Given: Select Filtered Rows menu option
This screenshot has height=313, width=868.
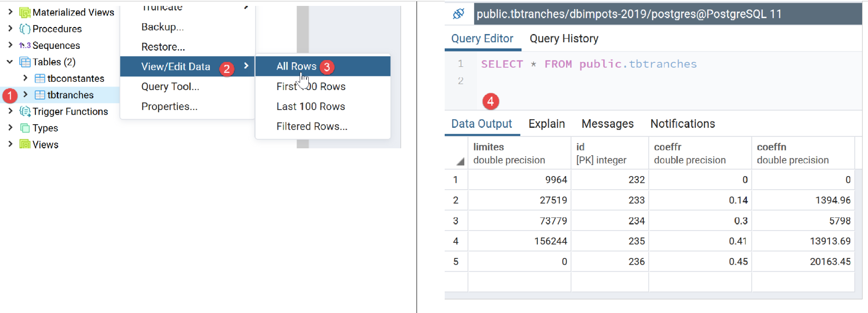Looking at the screenshot, I should click(x=311, y=126).
